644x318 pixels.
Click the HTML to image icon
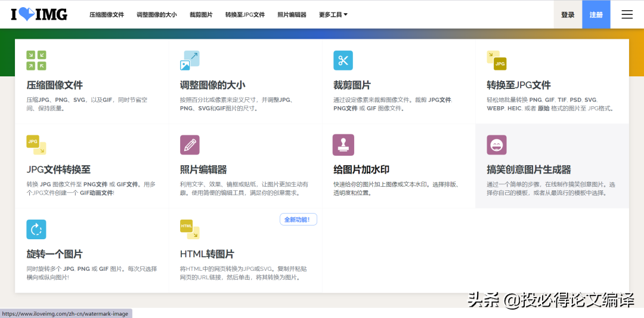[x=190, y=229]
